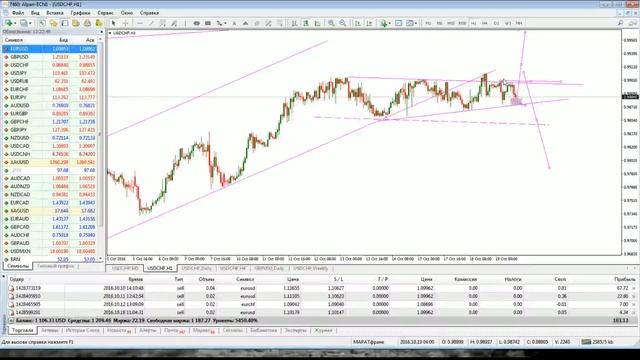Screen dimensions: 640x360
Task: Toggle the Chart Shift icon
Action: pyautogui.click(x=369, y=23)
